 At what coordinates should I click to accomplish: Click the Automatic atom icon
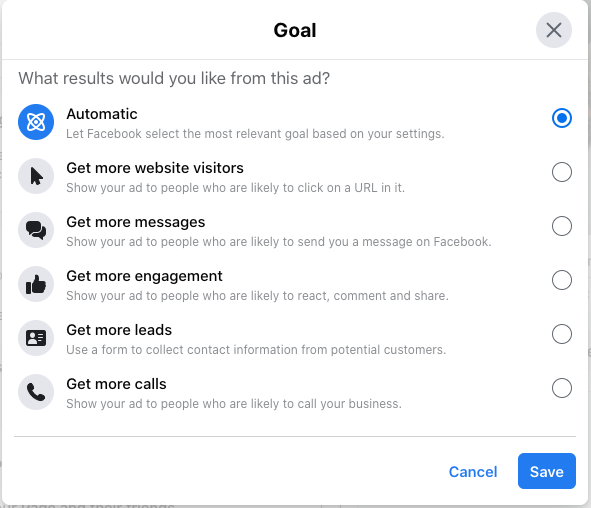(36, 122)
